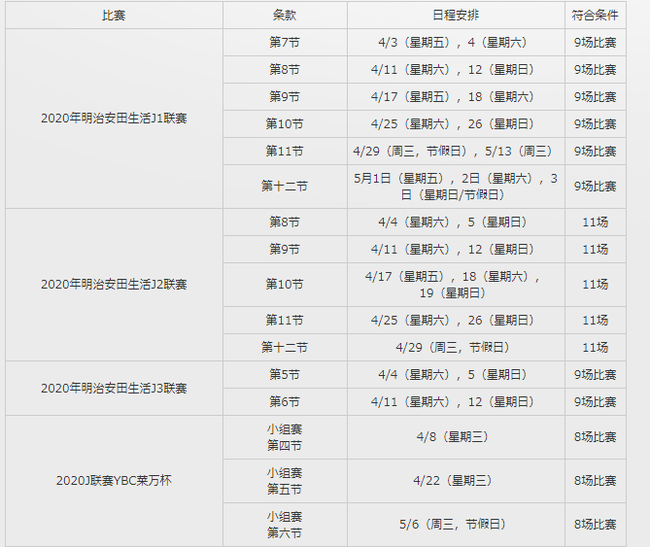Click the 日程安排 column header
Image resolution: width=650 pixels, height=547 pixels.
tap(456, 15)
